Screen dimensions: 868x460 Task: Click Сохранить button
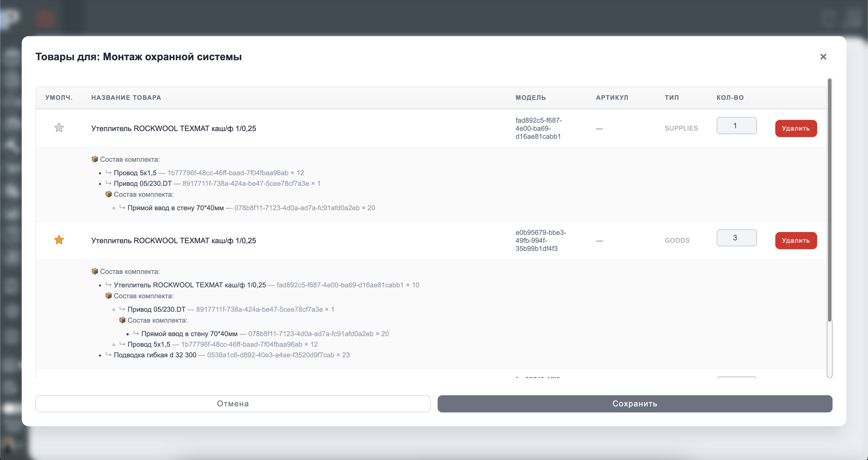pyautogui.click(x=634, y=404)
